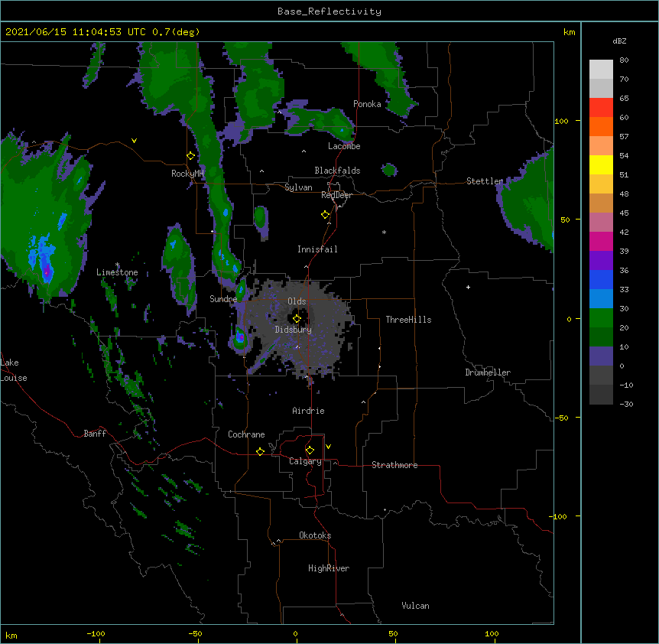Click the Lake Louise label
This screenshot has width=659, height=644.
(14, 370)
